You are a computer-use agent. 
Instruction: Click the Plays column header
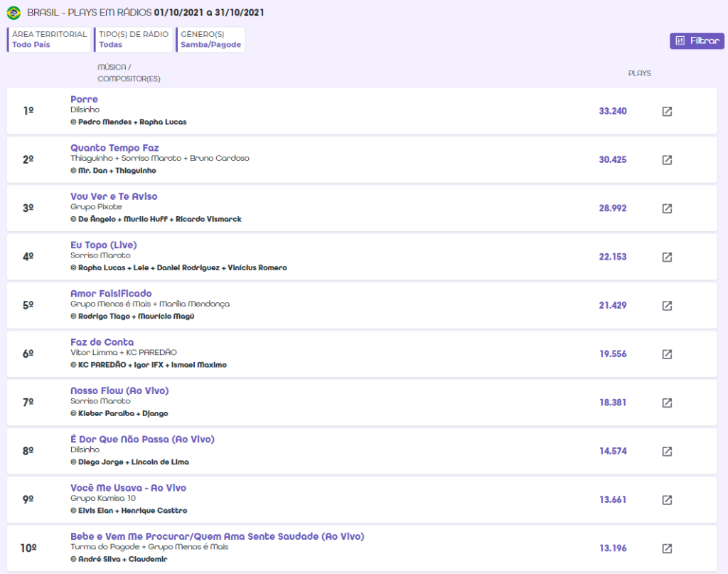639,73
